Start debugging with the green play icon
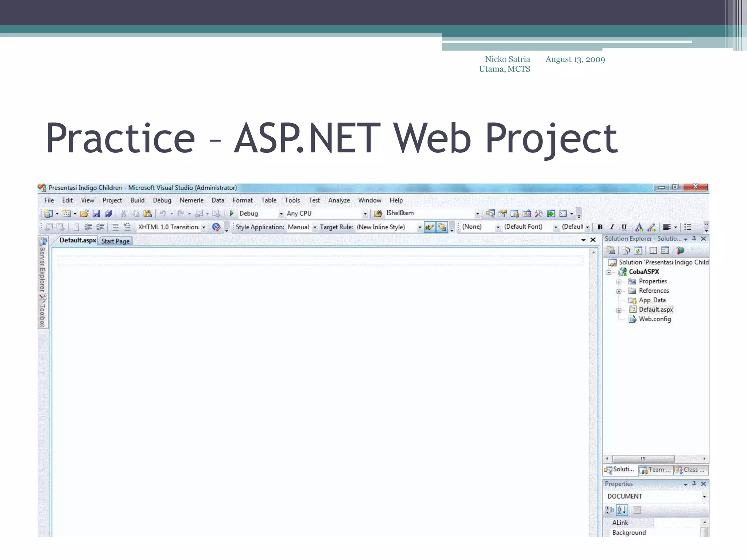The image size is (747, 560). coord(231,213)
